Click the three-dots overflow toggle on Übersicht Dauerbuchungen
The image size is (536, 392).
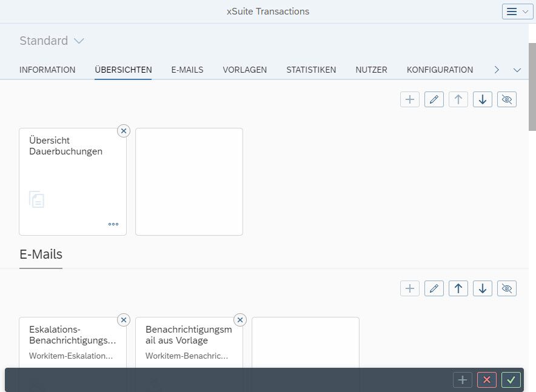(x=113, y=224)
